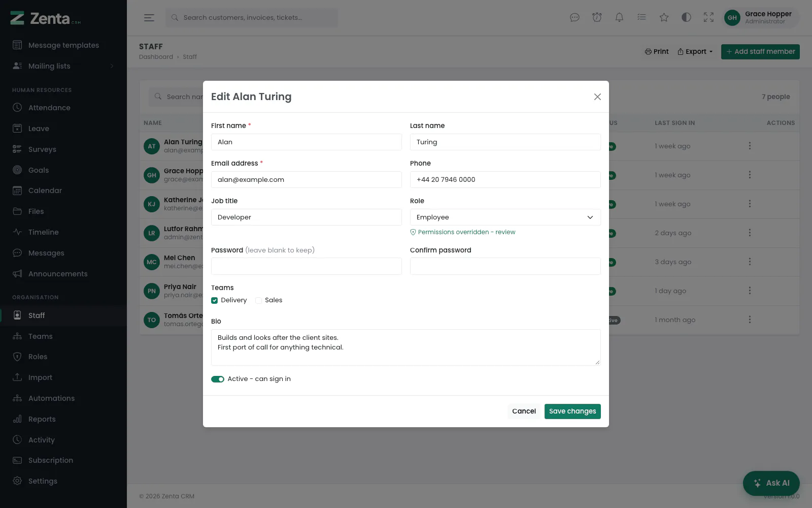Click the Ask AI floating button
Screen dimensions: 812x508
point(771,483)
